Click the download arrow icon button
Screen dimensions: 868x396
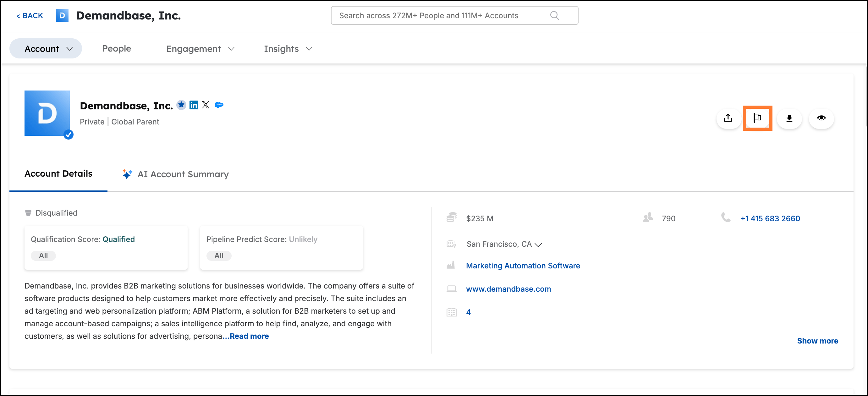[x=789, y=118]
